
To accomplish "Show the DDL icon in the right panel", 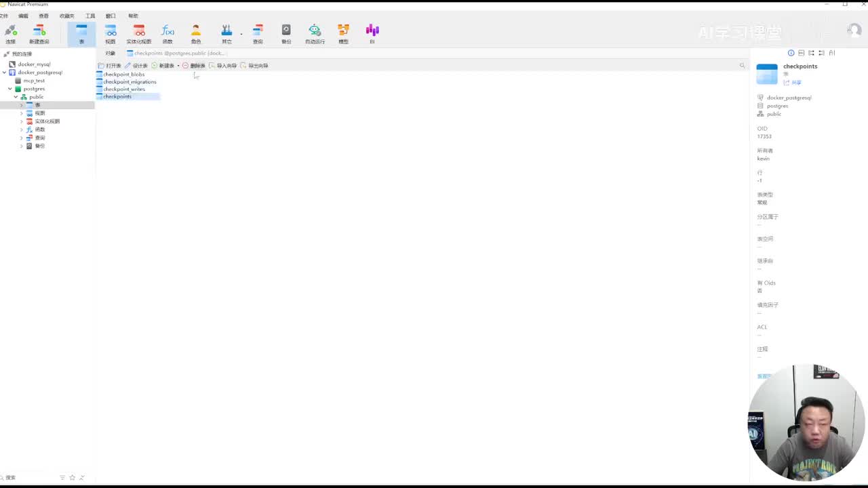I will tap(801, 53).
